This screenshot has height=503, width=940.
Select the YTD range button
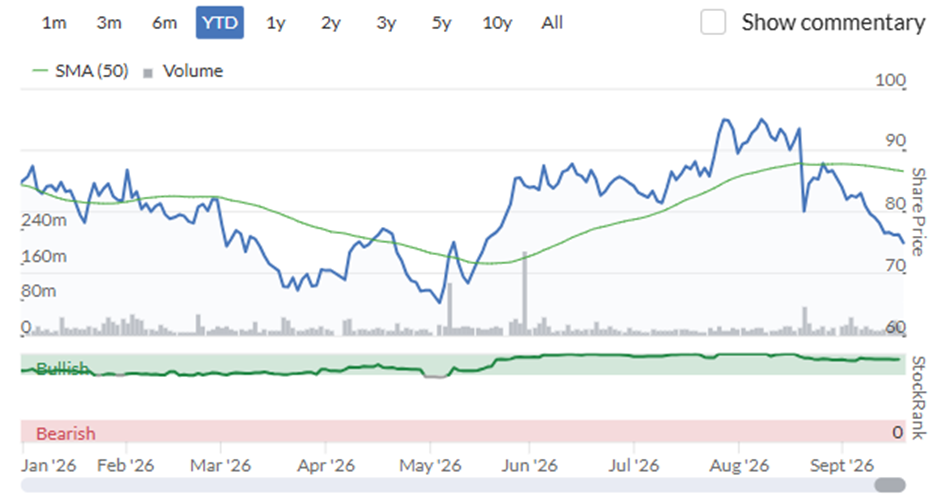pyautogui.click(x=220, y=23)
